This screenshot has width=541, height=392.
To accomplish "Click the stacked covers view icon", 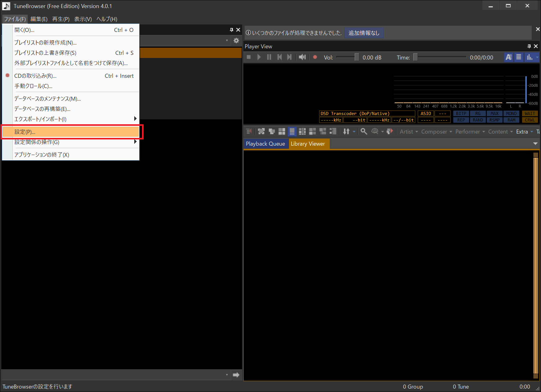I will pos(272,131).
